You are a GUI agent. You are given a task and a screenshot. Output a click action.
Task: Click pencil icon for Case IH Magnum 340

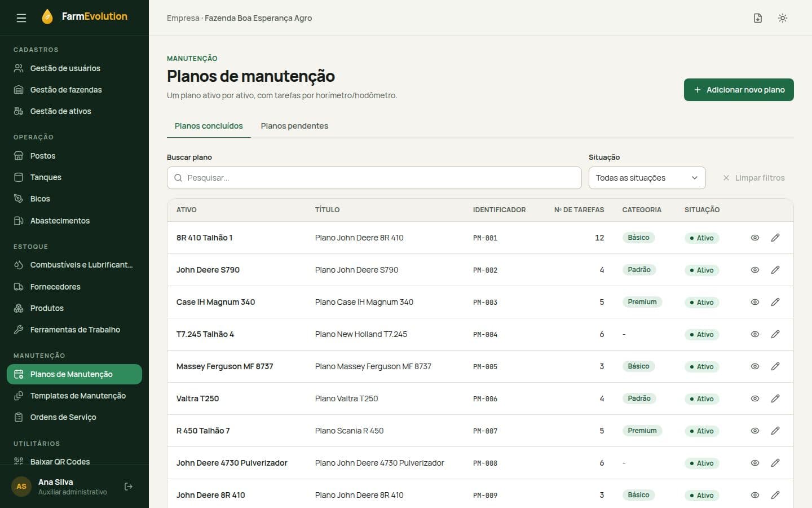(x=775, y=302)
